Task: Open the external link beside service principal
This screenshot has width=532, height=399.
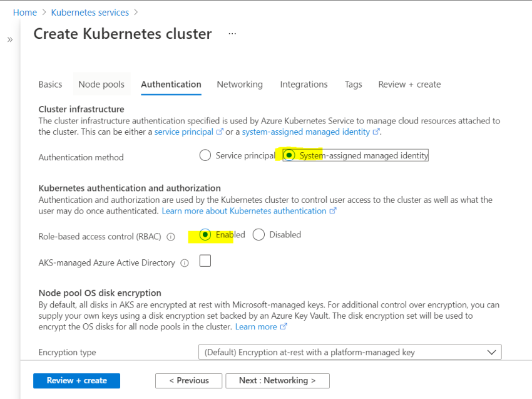Action: click(x=220, y=132)
